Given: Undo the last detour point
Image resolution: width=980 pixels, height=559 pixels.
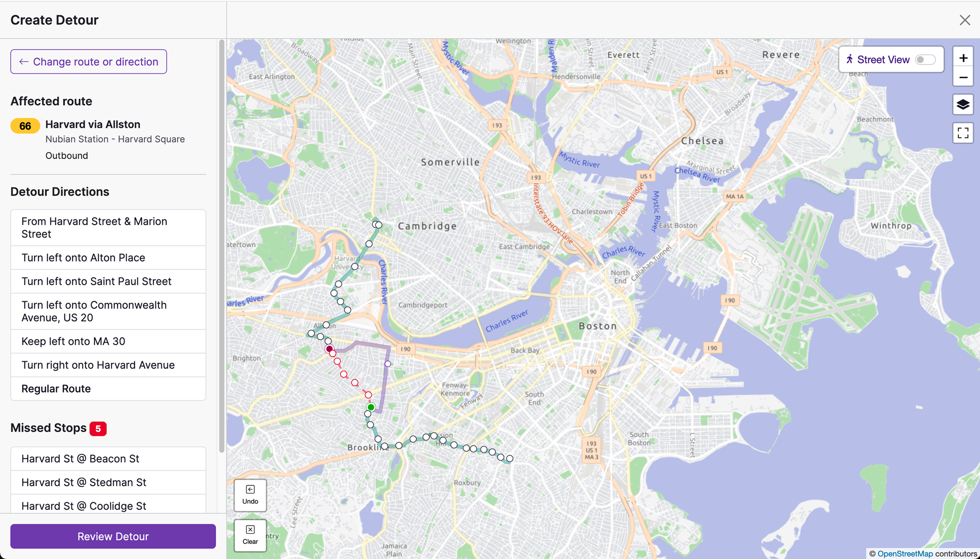Looking at the screenshot, I should pyautogui.click(x=250, y=495).
